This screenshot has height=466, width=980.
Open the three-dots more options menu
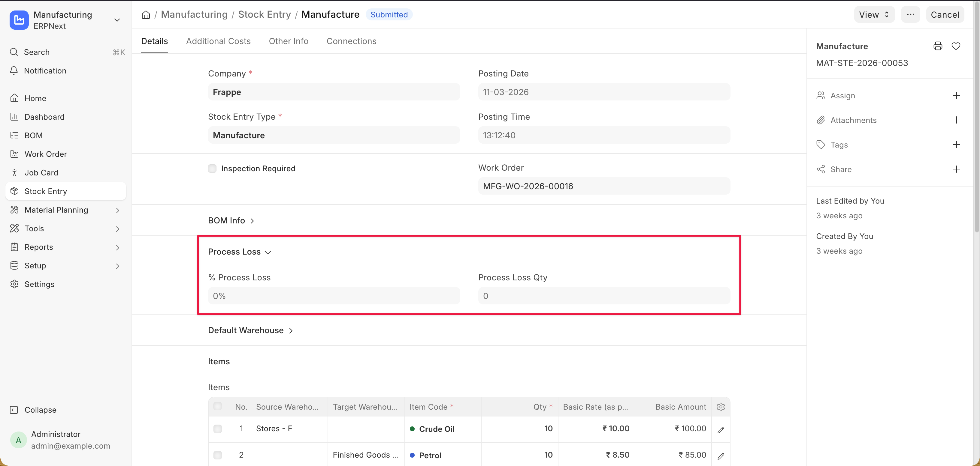coord(910,14)
